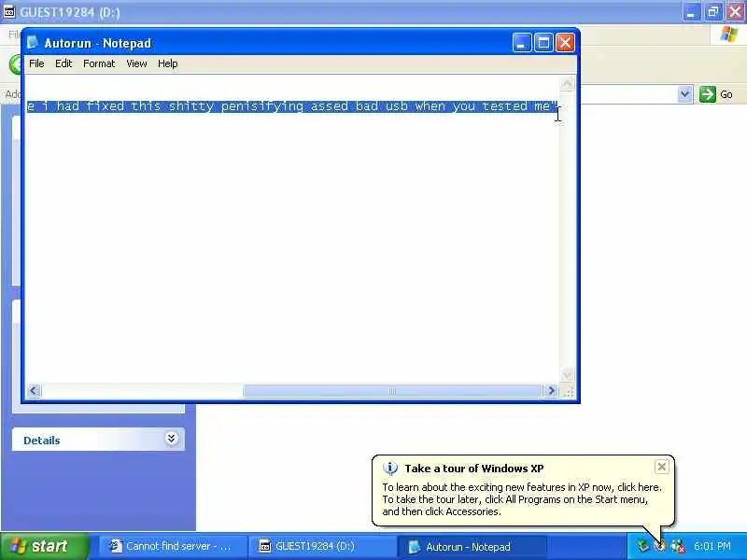Click Autorun - Notepad taskbar button
The width and height of the screenshot is (747, 560).
472,546
